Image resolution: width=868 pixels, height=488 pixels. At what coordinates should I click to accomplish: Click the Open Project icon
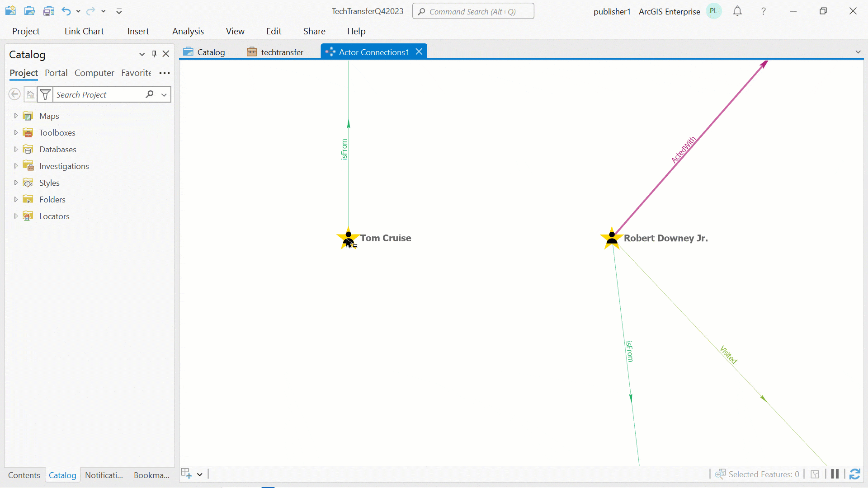click(x=29, y=11)
